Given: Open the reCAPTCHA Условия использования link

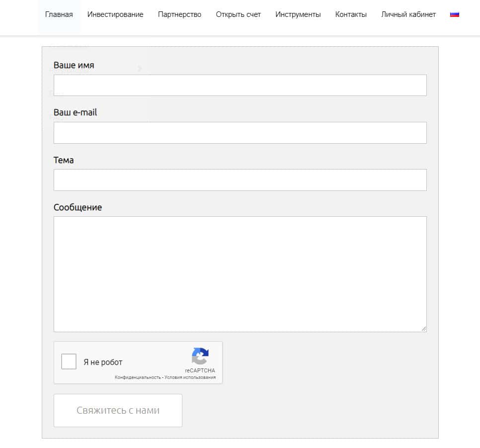Looking at the screenshot, I should tap(190, 378).
